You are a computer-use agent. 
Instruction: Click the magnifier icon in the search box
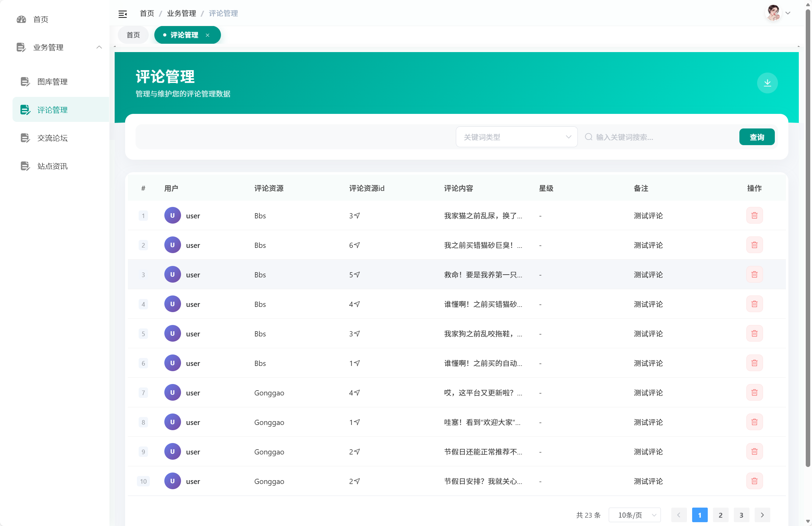pyautogui.click(x=589, y=137)
